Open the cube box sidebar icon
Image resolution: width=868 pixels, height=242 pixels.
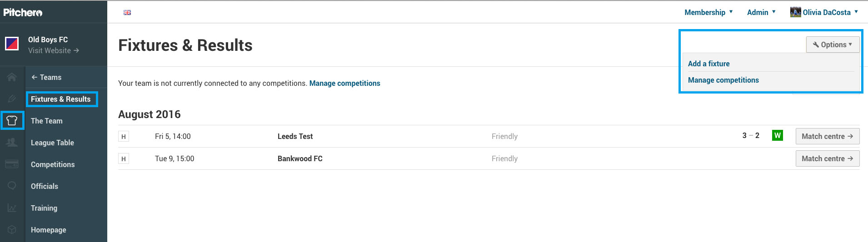tap(12, 230)
